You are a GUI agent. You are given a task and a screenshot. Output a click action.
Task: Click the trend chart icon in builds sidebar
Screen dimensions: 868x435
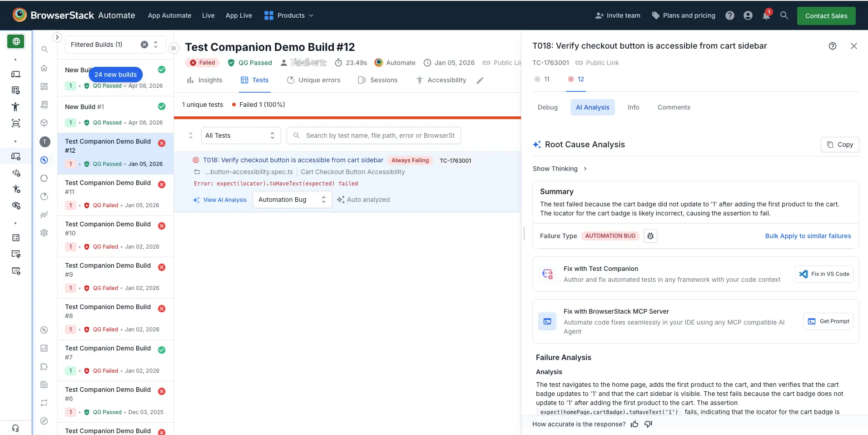pos(44,215)
